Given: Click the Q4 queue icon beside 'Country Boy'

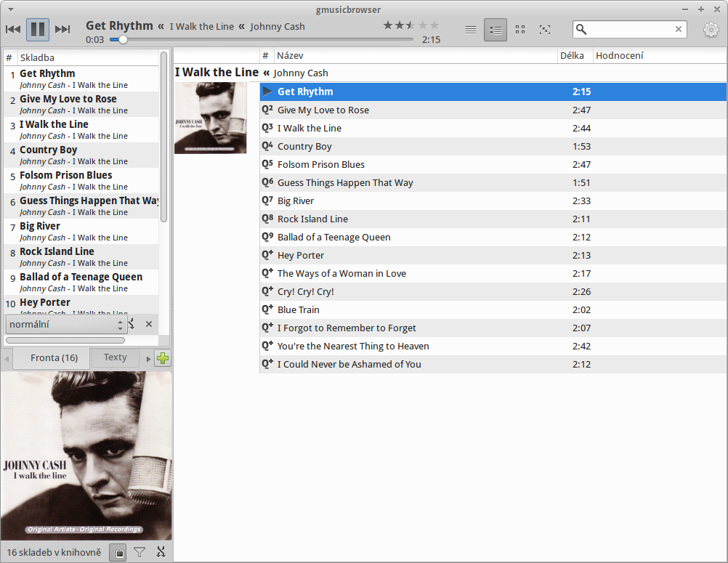Looking at the screenshot, I should point(267,146).
